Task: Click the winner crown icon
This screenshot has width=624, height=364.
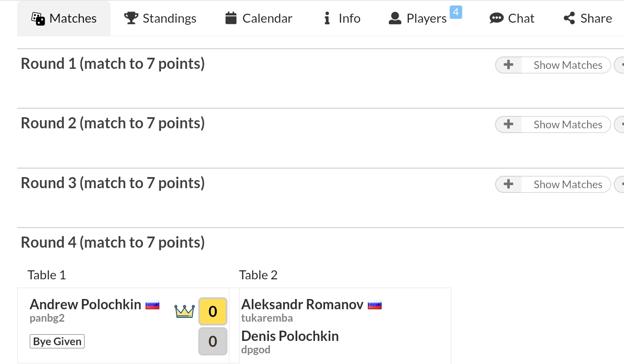Action: pos(185,311)
